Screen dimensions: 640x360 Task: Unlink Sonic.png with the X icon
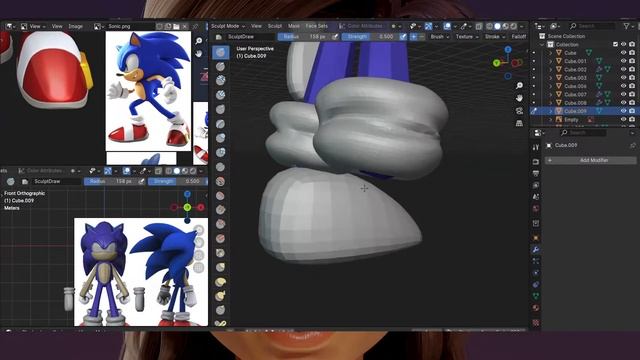point(185,26)
